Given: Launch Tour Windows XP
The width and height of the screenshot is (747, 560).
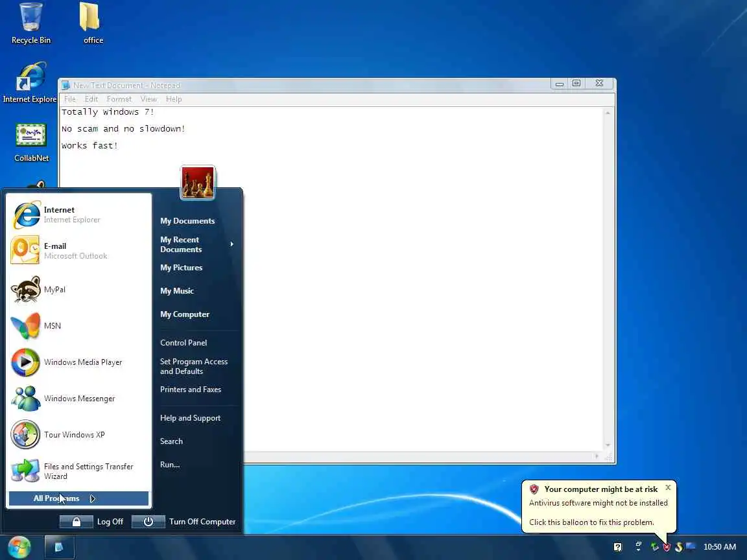Looking at the screenshot, I should click(78, 434).
